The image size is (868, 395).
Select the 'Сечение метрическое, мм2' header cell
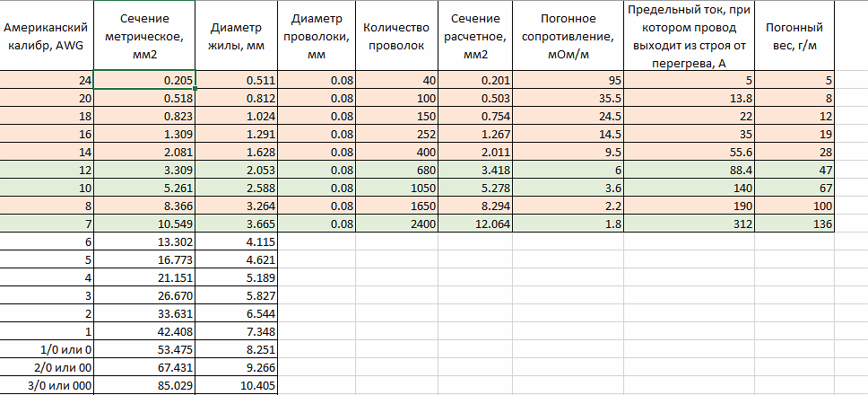144,36
